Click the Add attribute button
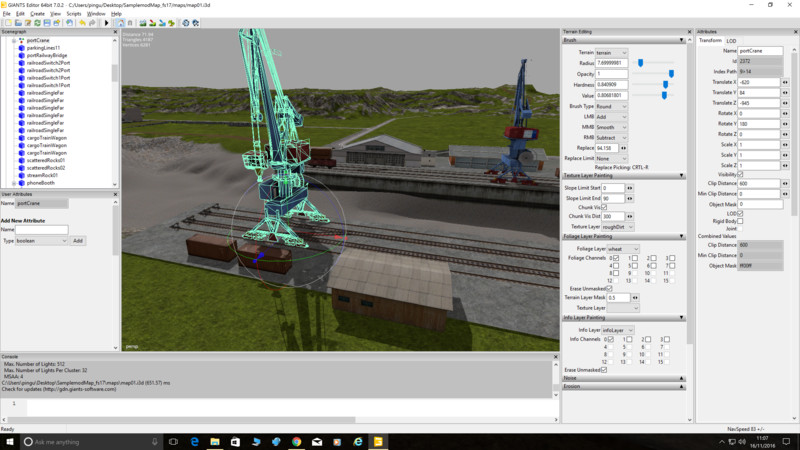This screenshot has width=800, height=450. tap(78, 241)
